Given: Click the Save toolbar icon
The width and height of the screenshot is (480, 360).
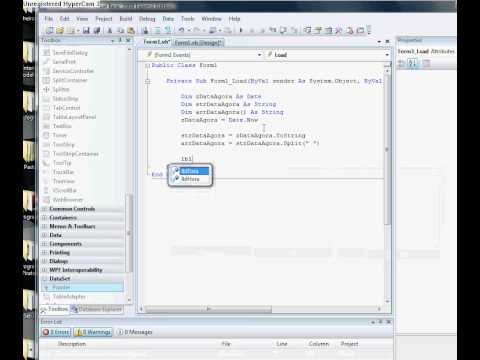Looking at the screenshot, I should pos(86,30).
